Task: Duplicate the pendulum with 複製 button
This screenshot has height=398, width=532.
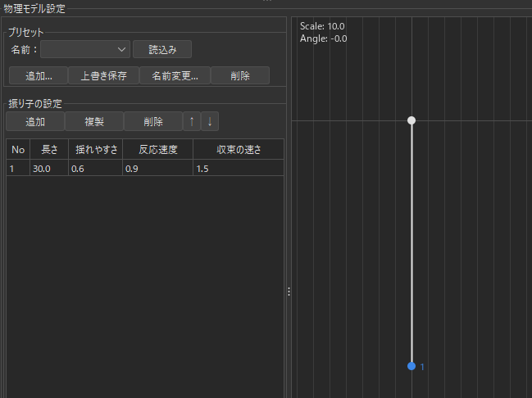Action: click(94, 121)
